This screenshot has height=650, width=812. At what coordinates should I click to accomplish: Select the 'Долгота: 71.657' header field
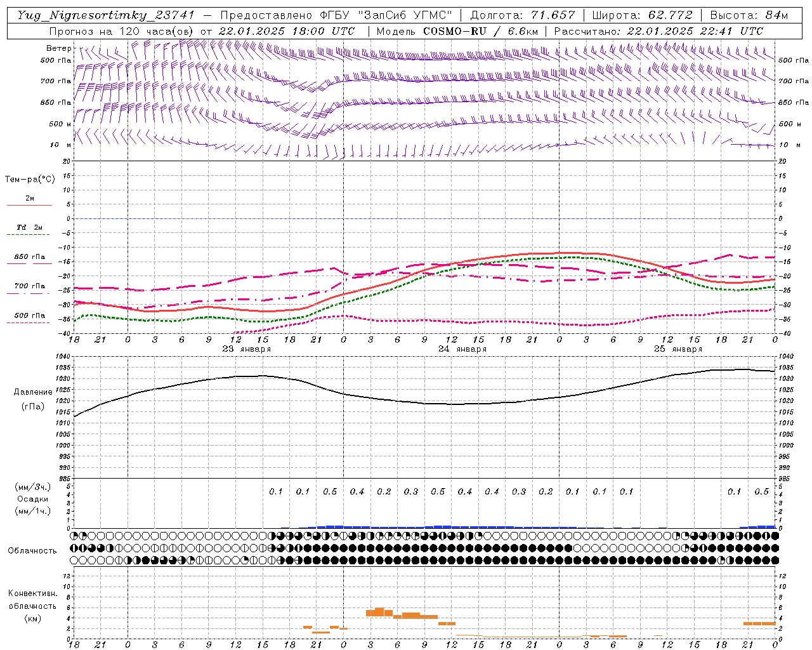pos(523,15)
